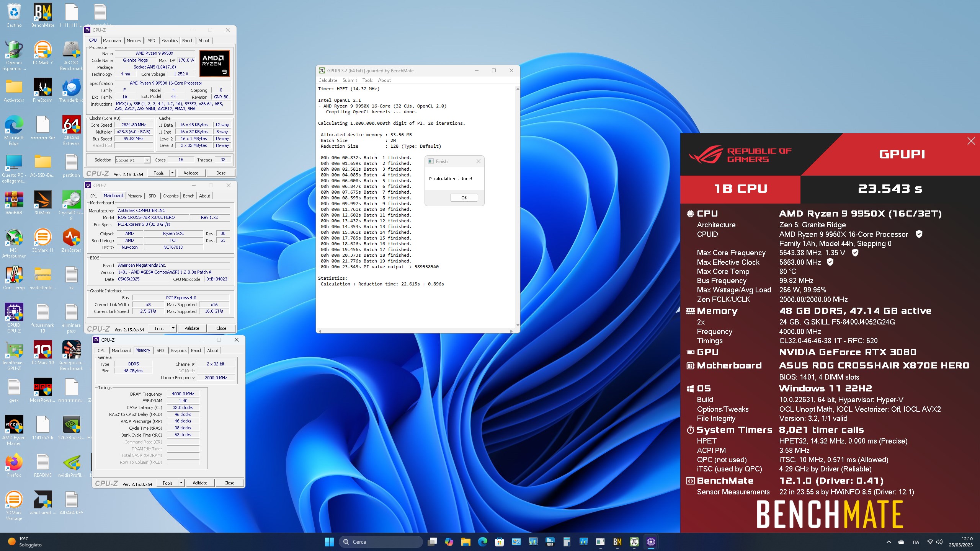Image resolution: width=980 pixels, height=551 pixels.
Task: Open AMD Ryzen Master shortcut
Action: click(x=14, y=431)
